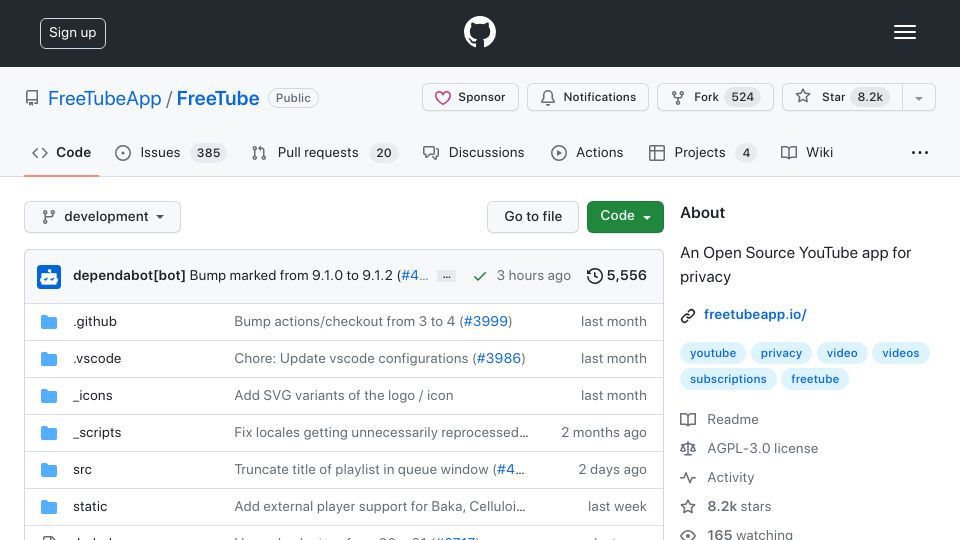Click the Go to file button

pyautogui.click(x=533, y=217)
